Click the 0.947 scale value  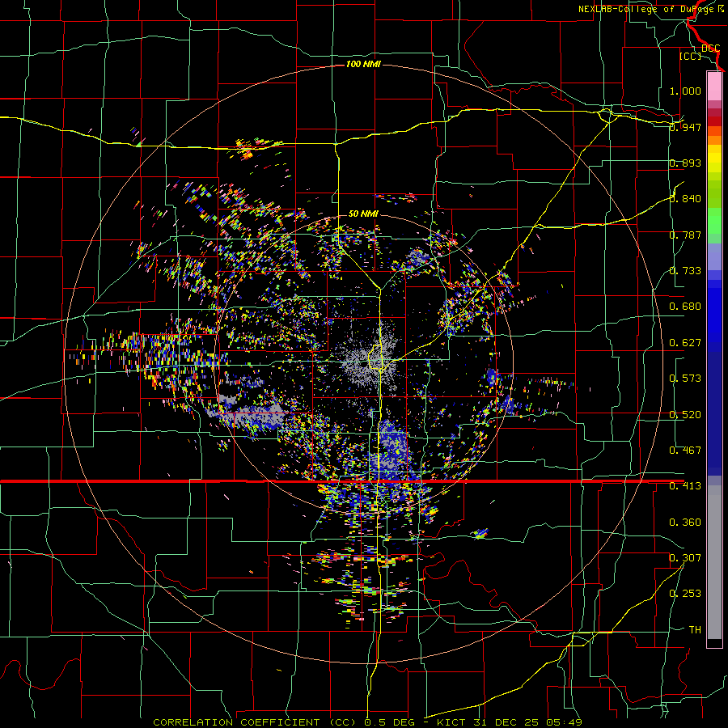[685, 127]
